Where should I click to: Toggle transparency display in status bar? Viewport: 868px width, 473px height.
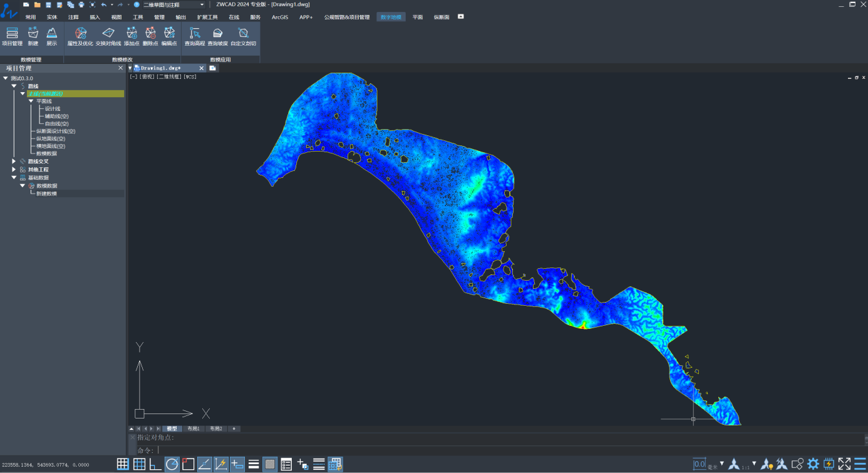point(270,464)
